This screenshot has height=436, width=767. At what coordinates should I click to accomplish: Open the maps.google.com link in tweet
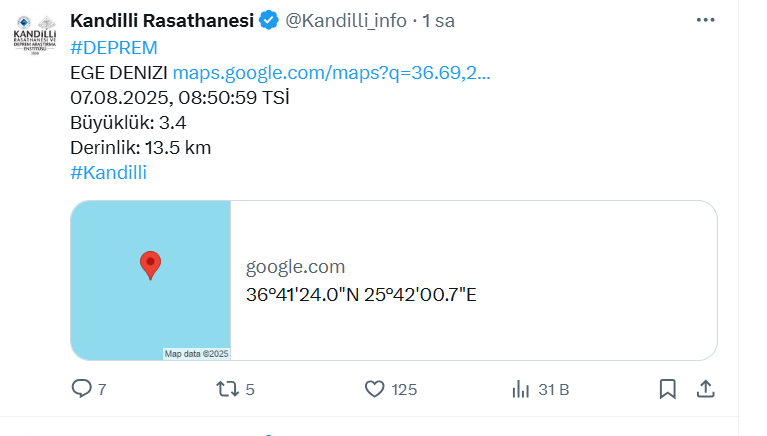332,73
